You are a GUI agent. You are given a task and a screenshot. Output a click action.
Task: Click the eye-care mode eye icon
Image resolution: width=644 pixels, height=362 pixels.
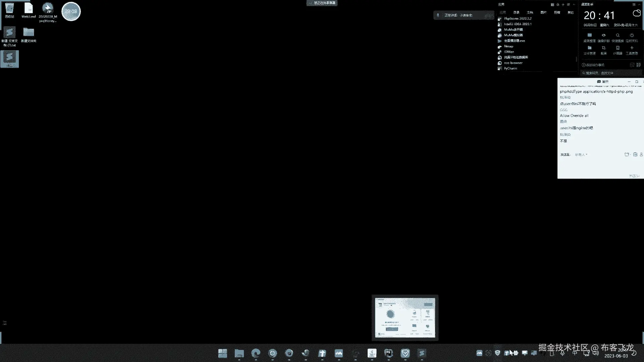(x=603, y=36)
